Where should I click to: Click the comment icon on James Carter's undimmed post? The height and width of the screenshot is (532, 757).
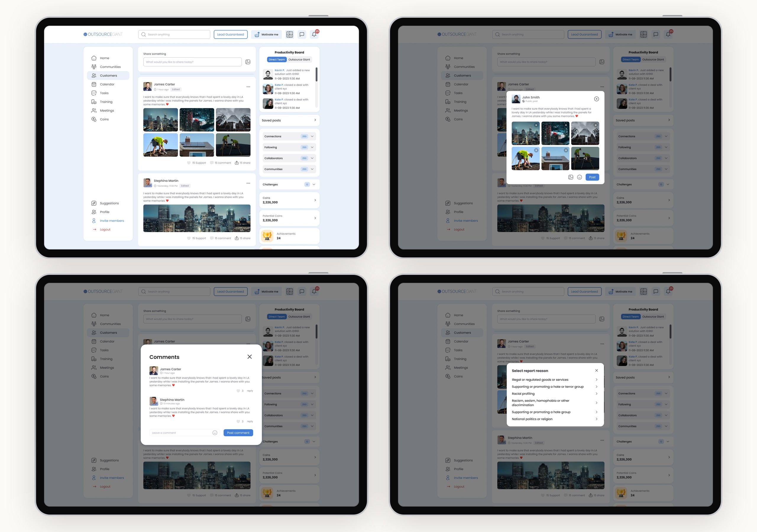pyautogui.click(x=212, y=163)
